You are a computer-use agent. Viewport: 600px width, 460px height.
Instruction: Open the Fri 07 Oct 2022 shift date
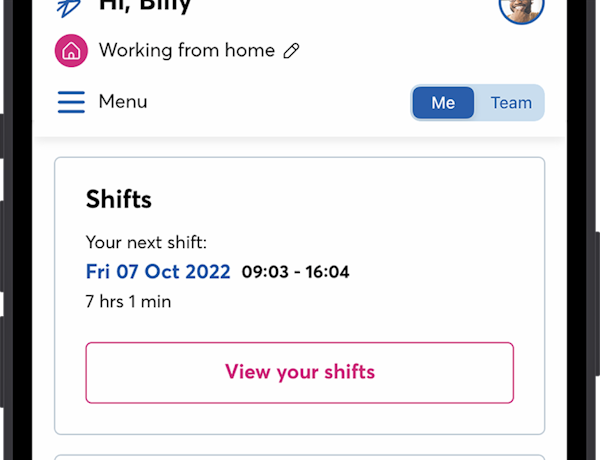point(158,271)
